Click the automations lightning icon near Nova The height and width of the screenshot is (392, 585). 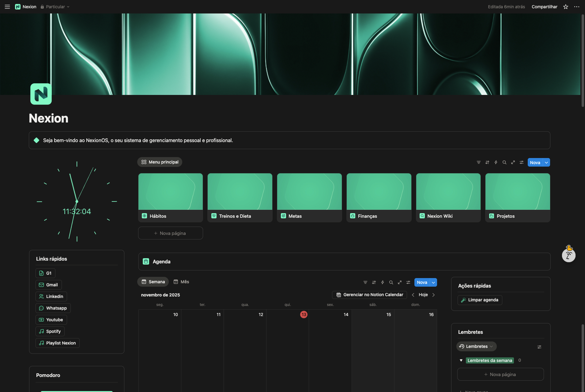[382, 282]
